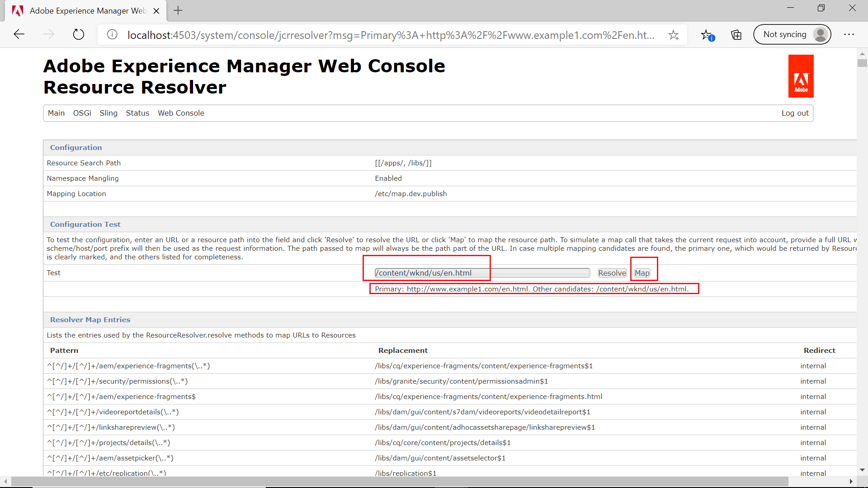Click the Resolve button for test URL
The image size is (868, 488).
click(x=612, y=273)
